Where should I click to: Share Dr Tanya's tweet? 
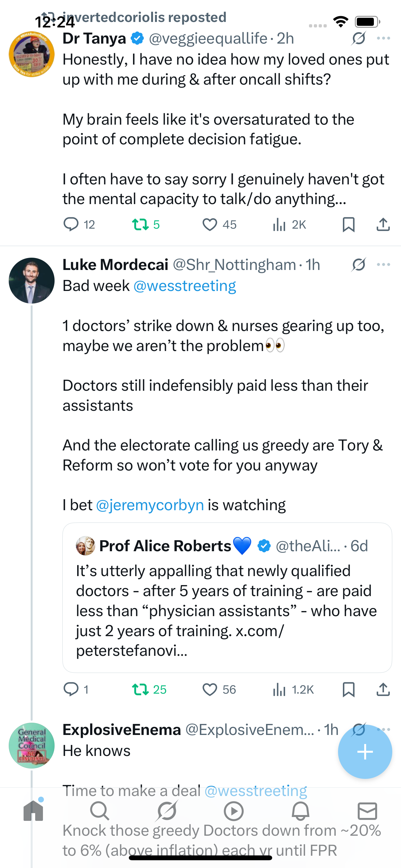(x=383, y=224)
